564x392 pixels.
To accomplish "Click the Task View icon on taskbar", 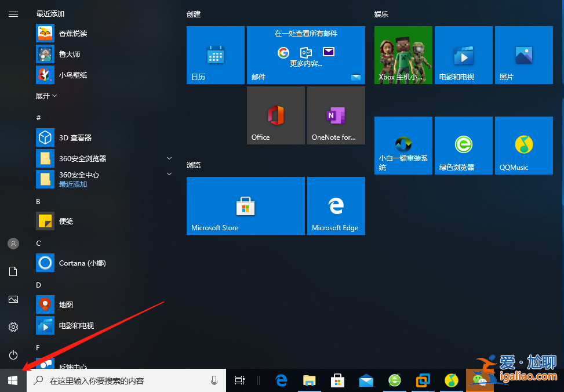I will coord(239,380).
